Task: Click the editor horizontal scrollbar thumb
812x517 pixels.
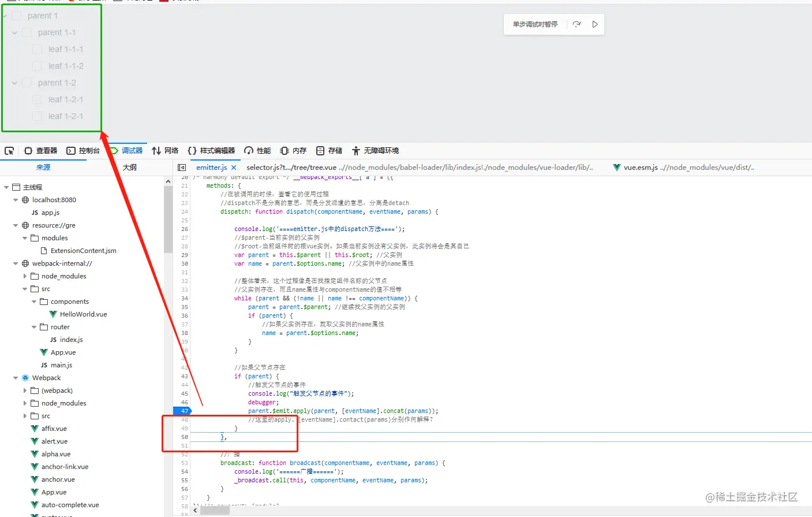Action: pos(215,511)
